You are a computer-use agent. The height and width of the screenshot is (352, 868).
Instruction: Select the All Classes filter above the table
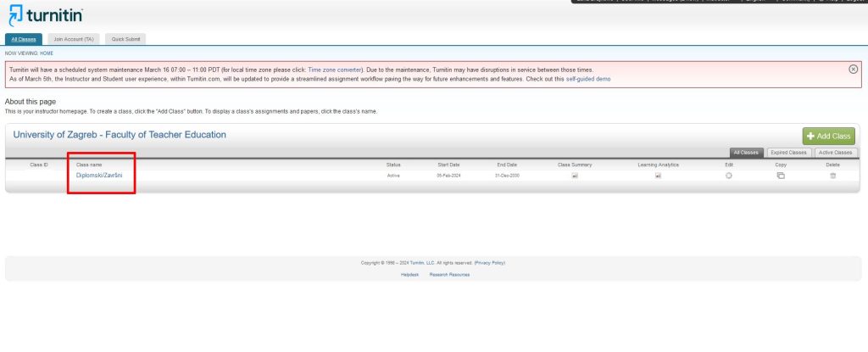746,153
